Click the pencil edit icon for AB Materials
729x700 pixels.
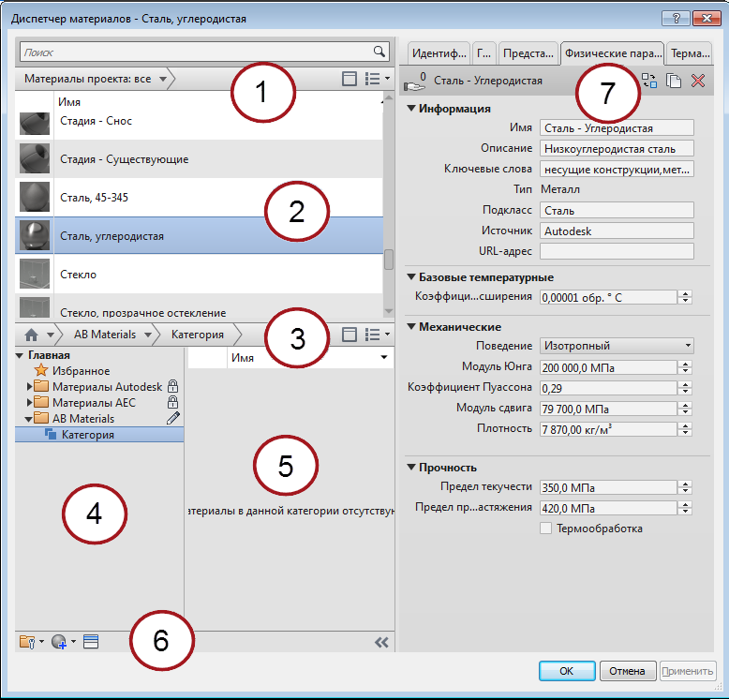[173, 418]
